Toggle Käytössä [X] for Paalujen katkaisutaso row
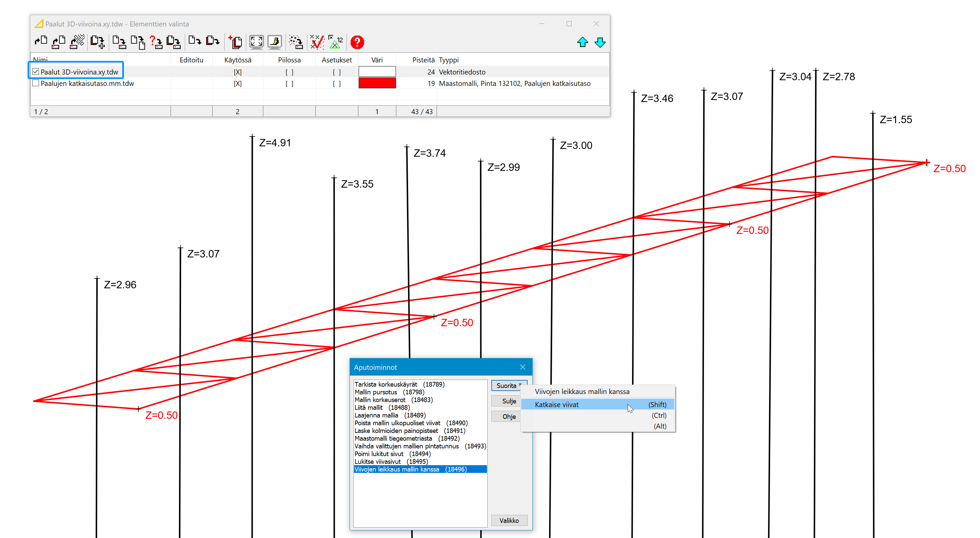The height and width of the screenshot is (538, 980). click(237, 84)
